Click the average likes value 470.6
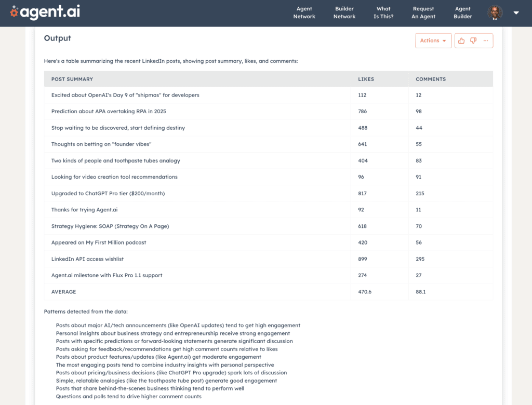The height and width of the screenshot is (405, 532). click(365, 292)
